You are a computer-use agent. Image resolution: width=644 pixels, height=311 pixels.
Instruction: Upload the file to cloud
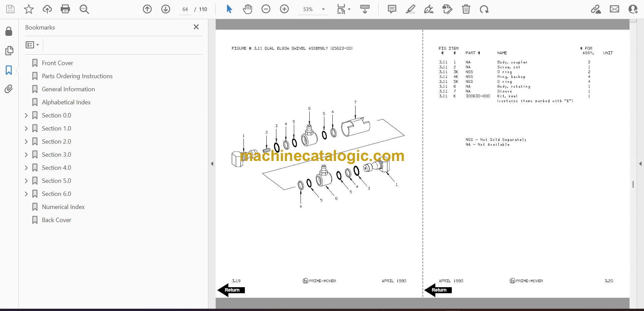point(47,9)
